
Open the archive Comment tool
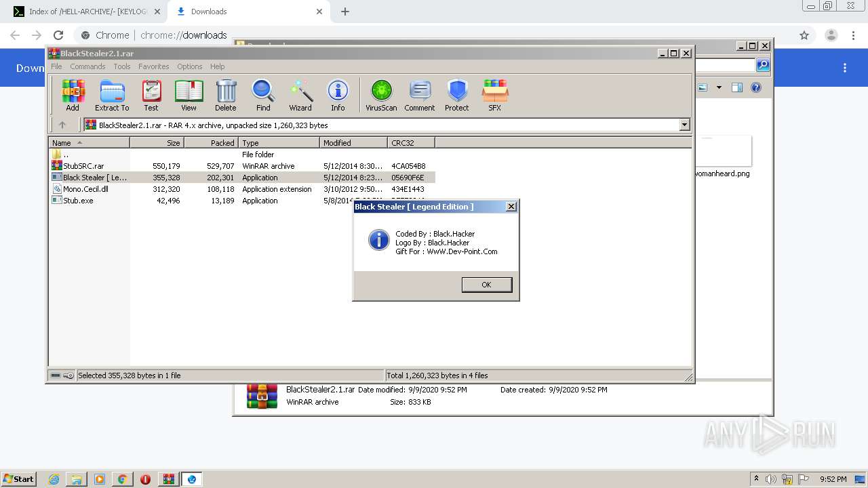[x=420, y=95]
